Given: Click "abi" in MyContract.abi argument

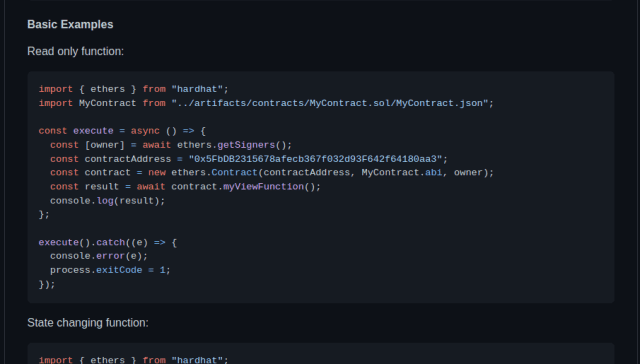Looking at the screenshot, I should 433,173.
